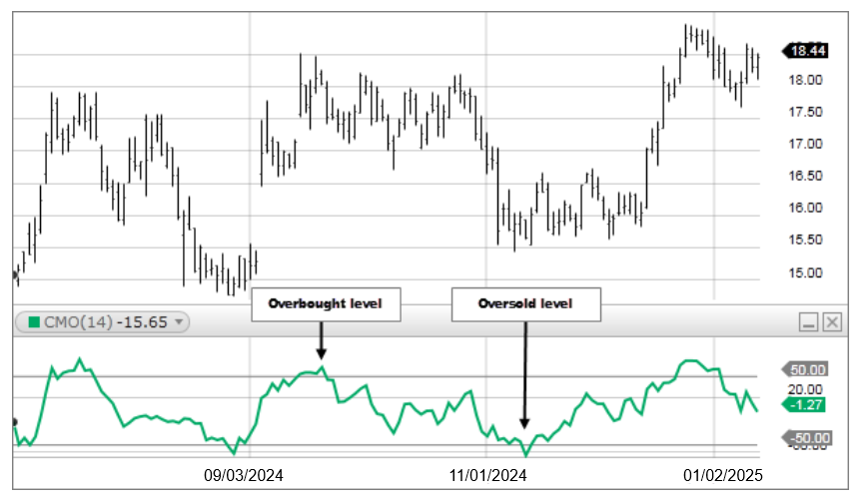The height and width of the screenshot is (504, 863).
Task: Open the CMO(14) indicator dropdown arrow
Action: click(x=179, y=321)
